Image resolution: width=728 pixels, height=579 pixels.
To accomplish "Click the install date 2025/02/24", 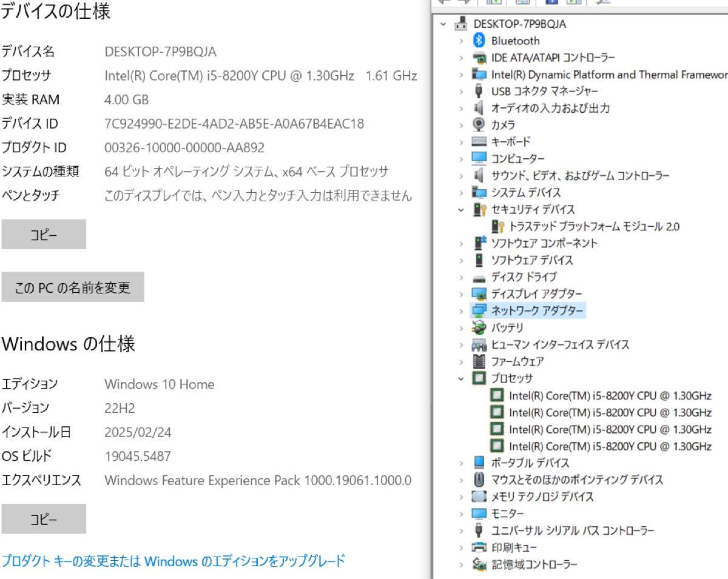I will tap(138, 432).
